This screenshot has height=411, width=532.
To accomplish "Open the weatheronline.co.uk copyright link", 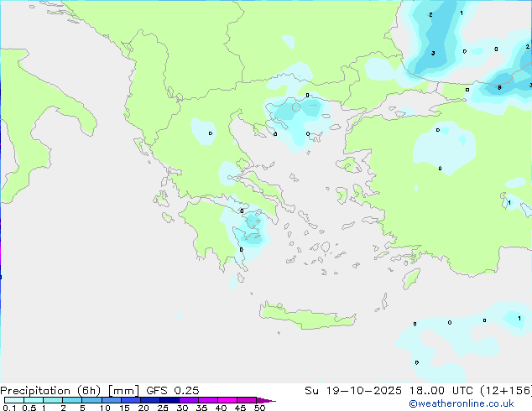I will click(461, 403).
